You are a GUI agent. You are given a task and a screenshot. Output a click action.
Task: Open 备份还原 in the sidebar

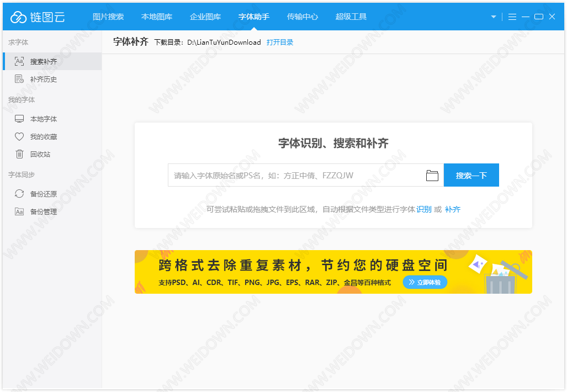point(52,194)
